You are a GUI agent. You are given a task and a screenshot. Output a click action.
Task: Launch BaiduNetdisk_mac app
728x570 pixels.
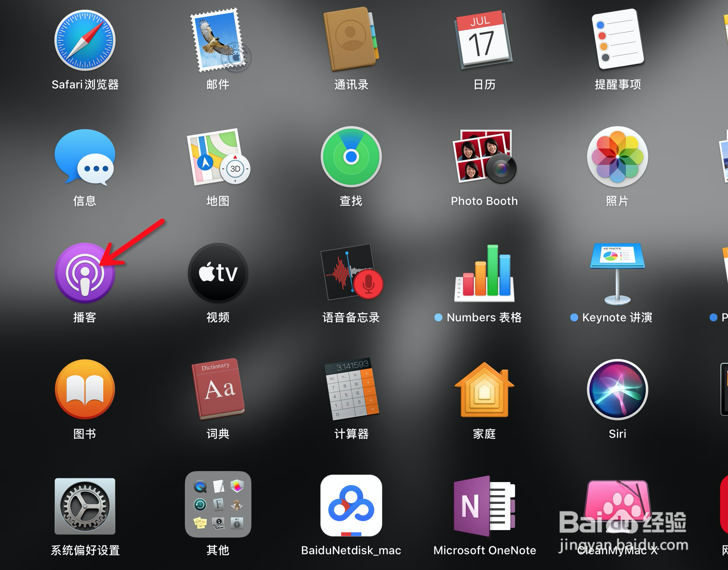click(351, 506)
